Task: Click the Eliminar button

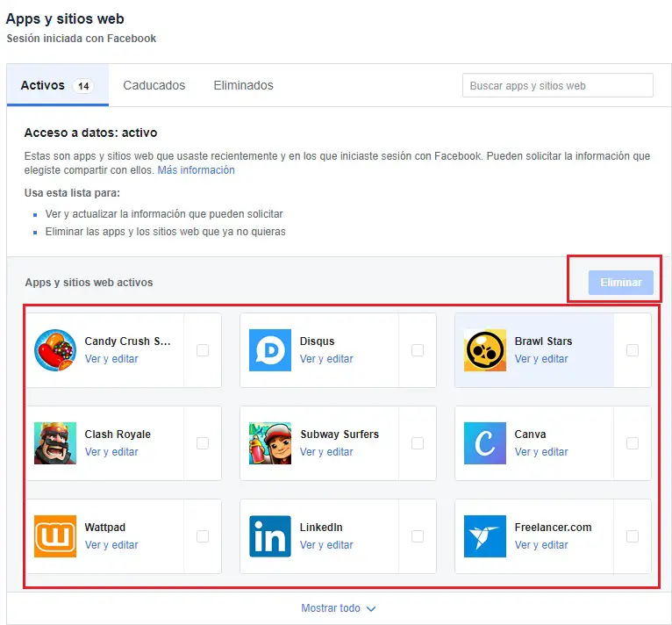Action: (x=620, y=283)
